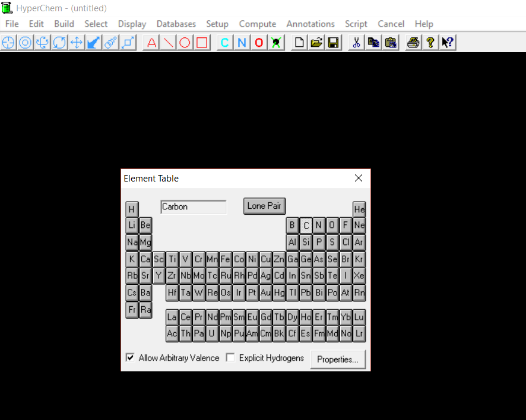Pick Oxygen (O) in the element table
The width and height of the screenshot is (526, 420).
point(332,225)
